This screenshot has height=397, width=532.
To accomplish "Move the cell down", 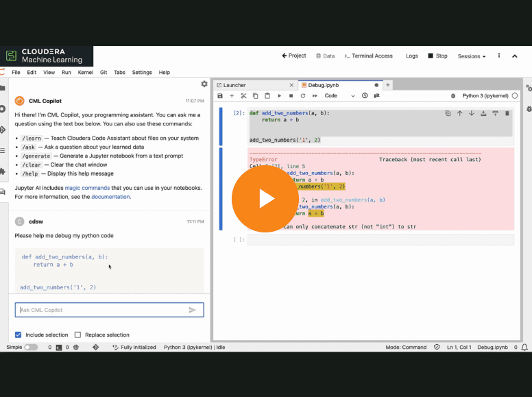I will click(x=472, y=113).
